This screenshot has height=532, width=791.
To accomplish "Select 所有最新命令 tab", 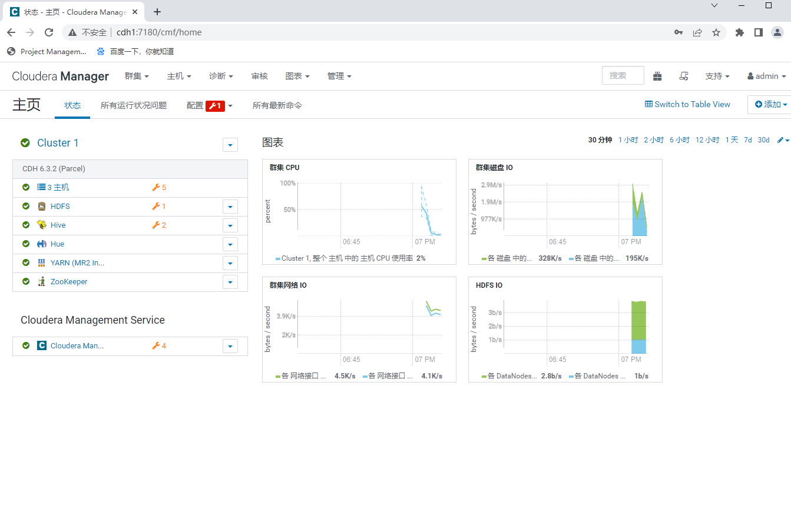I will coord(277,105).
